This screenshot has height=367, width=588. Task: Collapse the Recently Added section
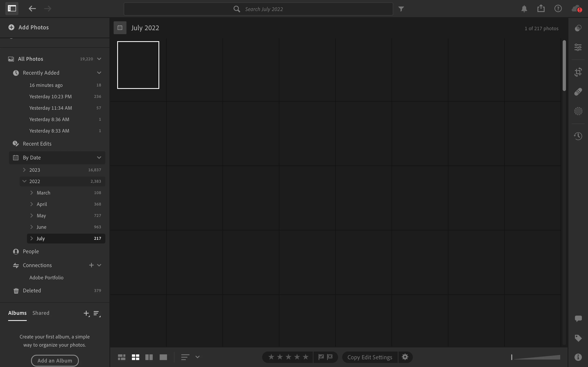pyautogui.click(x=99, y=73)
